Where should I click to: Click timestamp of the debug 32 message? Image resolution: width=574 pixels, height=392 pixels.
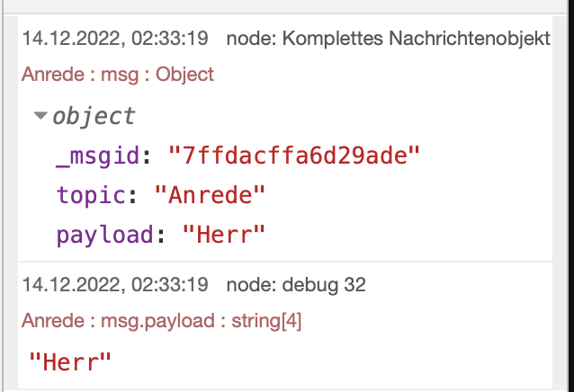click(x=115, y=285)
